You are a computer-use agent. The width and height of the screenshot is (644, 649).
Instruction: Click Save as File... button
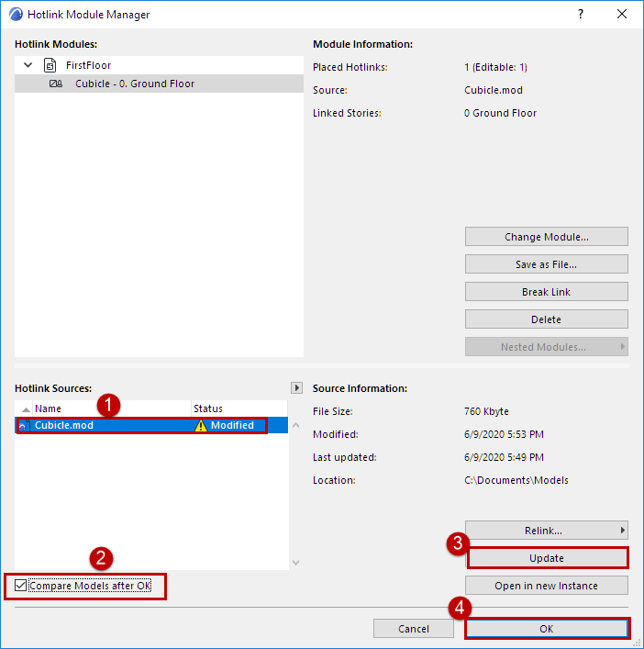[547, 264]
